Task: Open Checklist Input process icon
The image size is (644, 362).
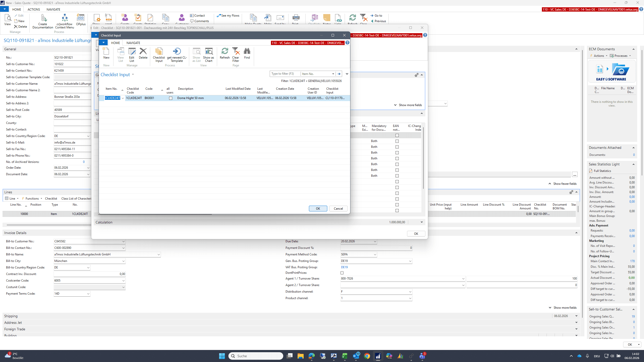Action: (159, 55)
